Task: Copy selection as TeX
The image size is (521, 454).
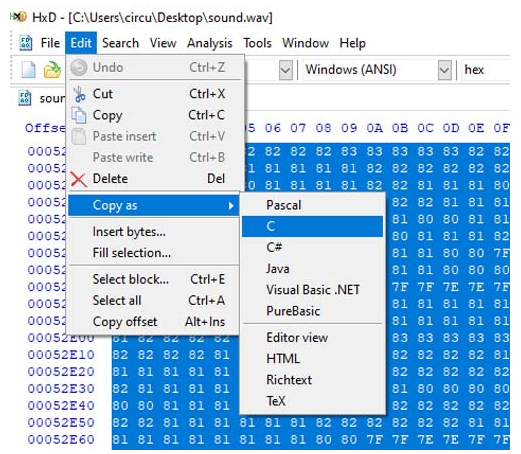Action: (313, 401)
